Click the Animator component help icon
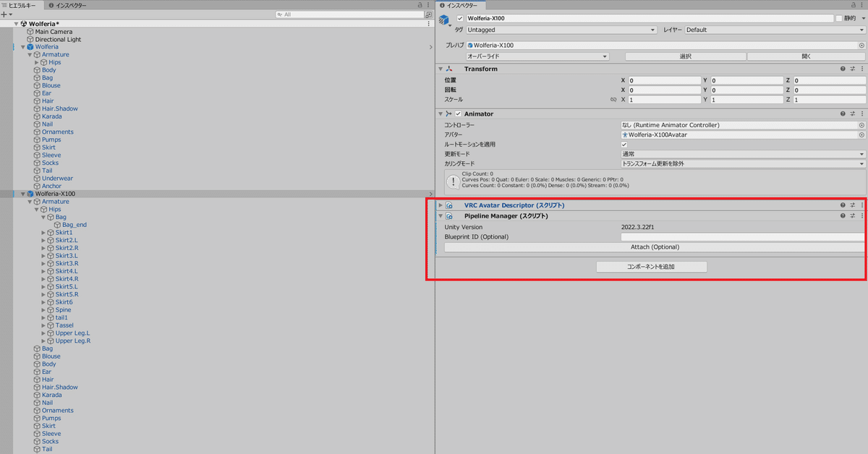The width and height of the screenshot is (868, 454). click(x=843, y=113)
